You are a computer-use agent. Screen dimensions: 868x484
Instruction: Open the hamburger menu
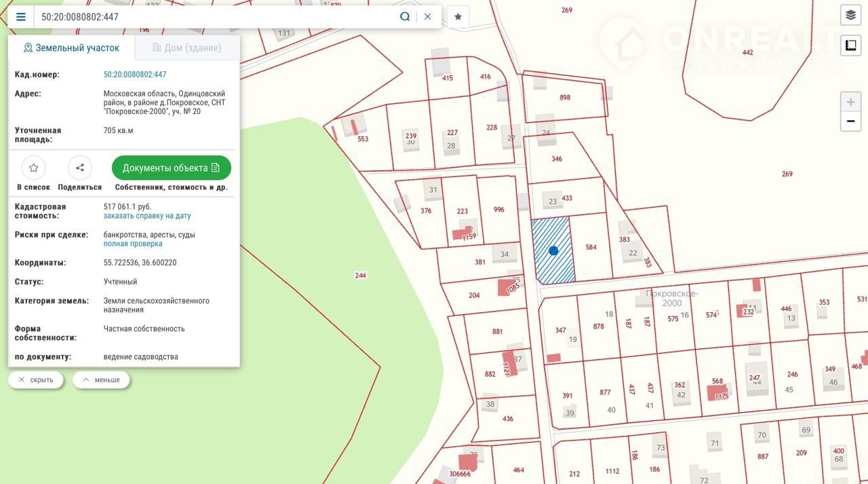20,17
